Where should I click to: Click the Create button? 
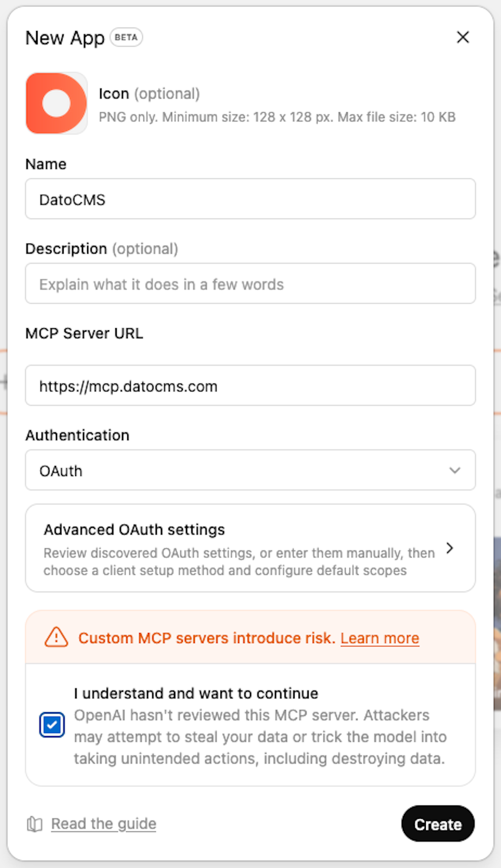[x=438, y=824]
